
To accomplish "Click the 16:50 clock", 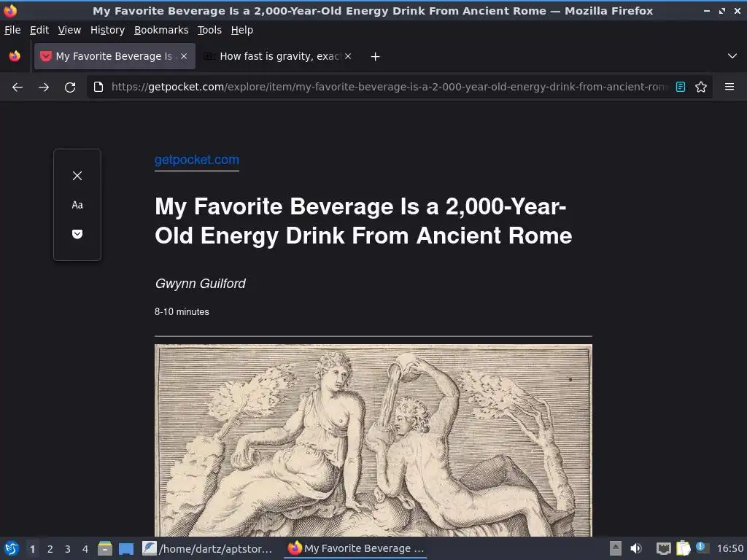I will click(x=729, y=548).
